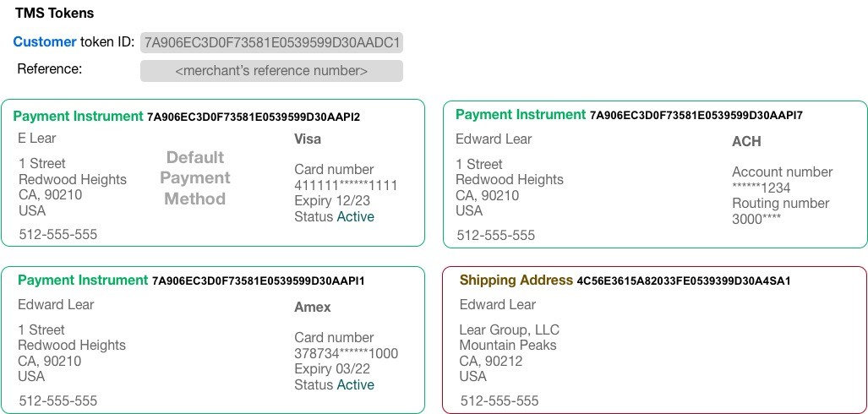Click the Customer token ID field
868x414 pixels.
[271, 42]
